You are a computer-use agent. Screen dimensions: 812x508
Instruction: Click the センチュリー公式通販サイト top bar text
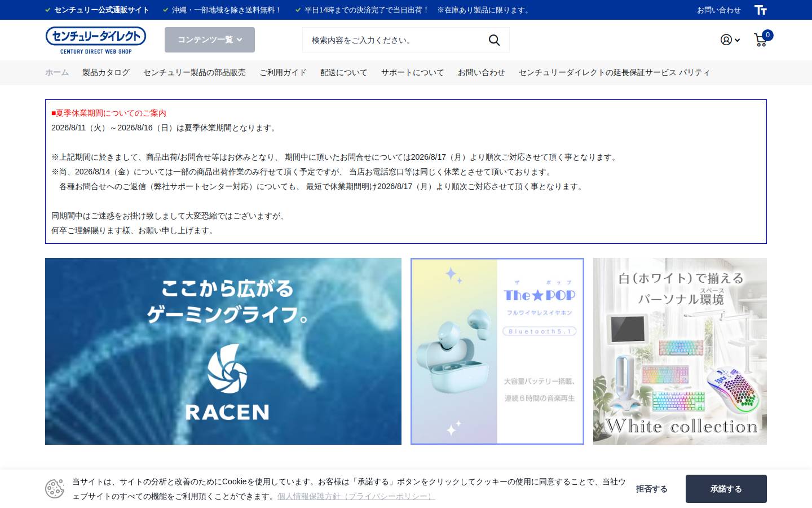(101, 10)
